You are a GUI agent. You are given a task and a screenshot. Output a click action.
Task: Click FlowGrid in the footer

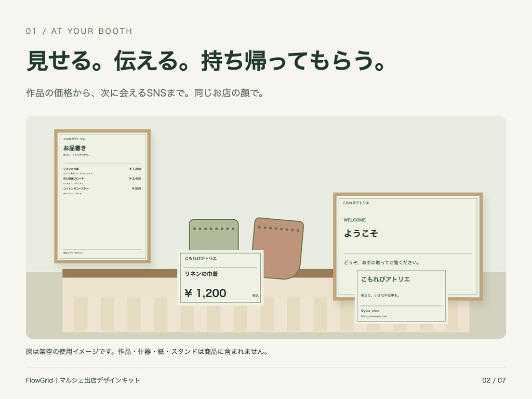(x=39, y=380)
